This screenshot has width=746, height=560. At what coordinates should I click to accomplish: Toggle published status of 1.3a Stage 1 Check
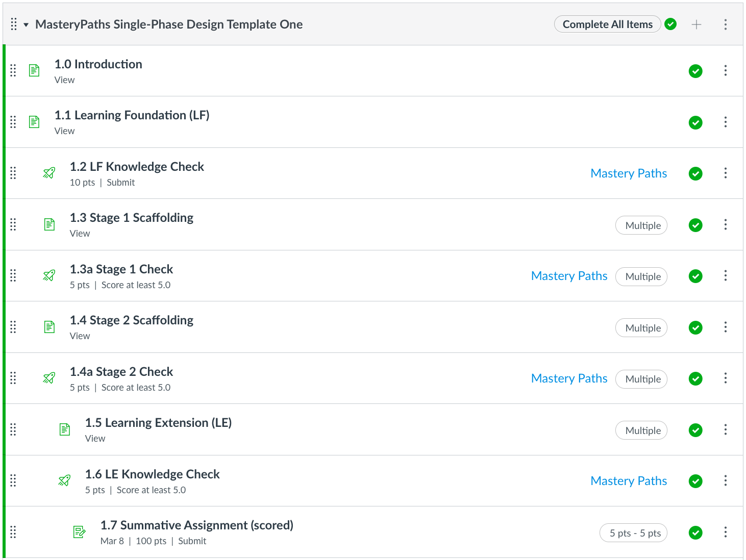695,276
